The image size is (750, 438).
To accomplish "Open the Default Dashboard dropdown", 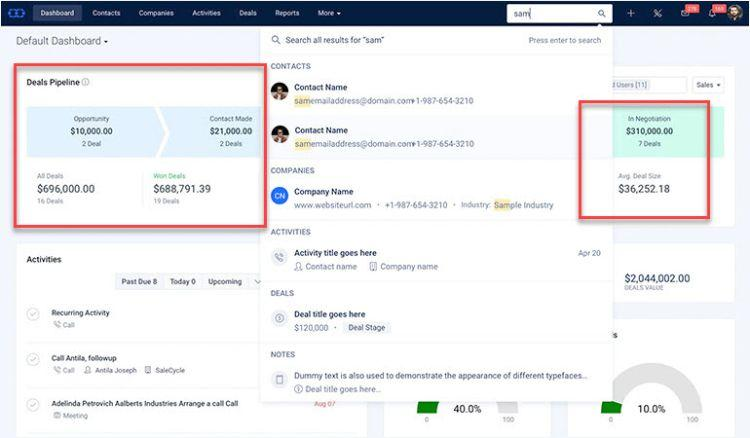I will pyautogui.click(x=62, y=41).
